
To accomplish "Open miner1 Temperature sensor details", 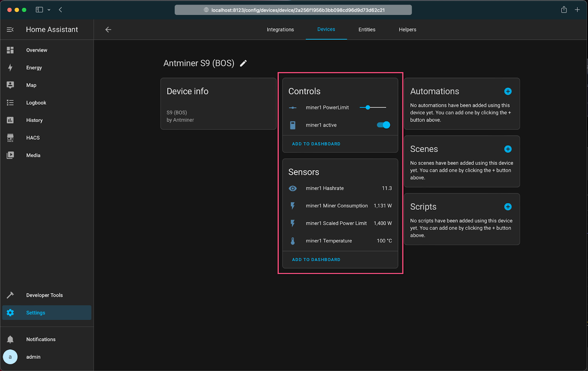I will [x=340, y=241].
